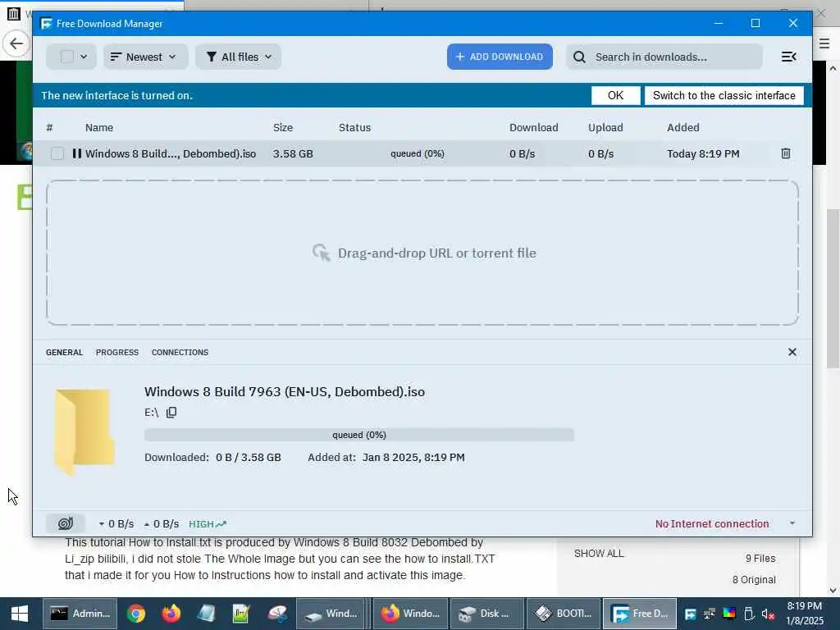Open the All files filter dropdown
Screen dimensions: 840x630
pyautogui.click(x=239, y=57)
